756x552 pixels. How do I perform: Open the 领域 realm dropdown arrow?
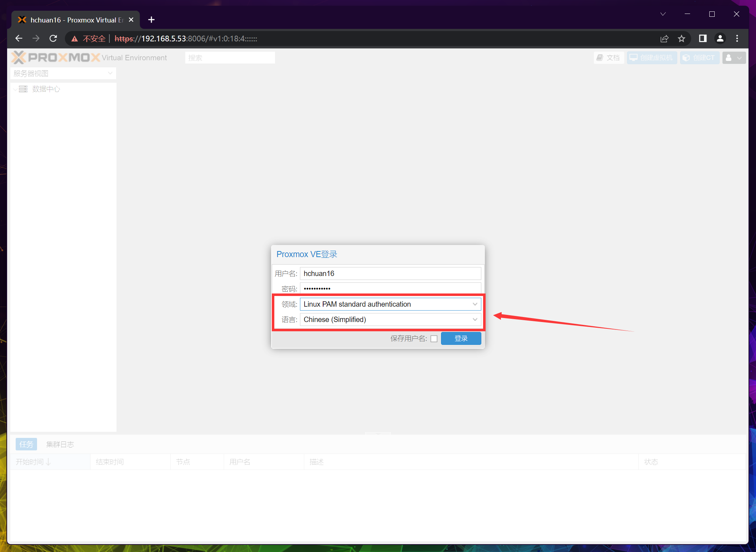pyautogui.click(x=475, y=304)
